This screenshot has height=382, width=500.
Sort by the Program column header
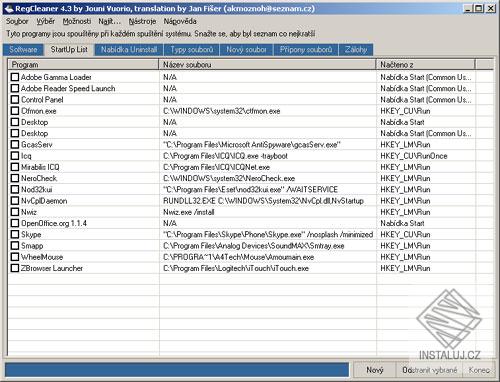coord(83,64)
